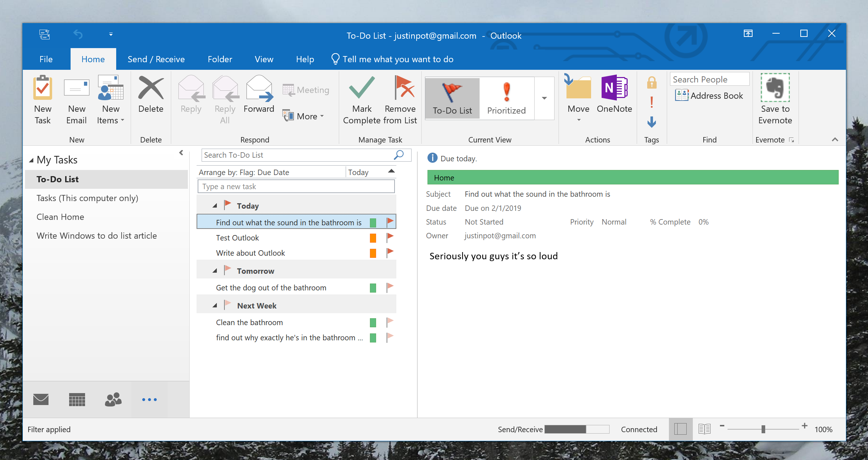Expand the Current View gallery dropdown

point(544,98)
